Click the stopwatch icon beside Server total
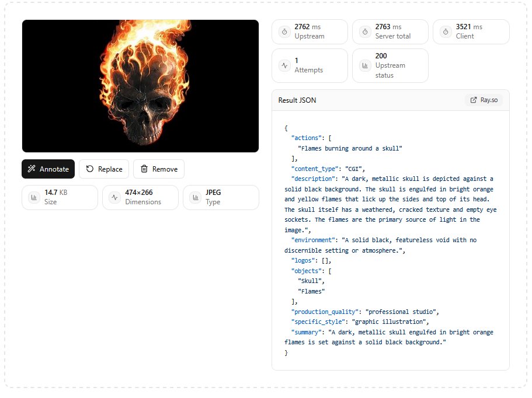Viewport: 532px width, 398px height. (x=365, y=32)
